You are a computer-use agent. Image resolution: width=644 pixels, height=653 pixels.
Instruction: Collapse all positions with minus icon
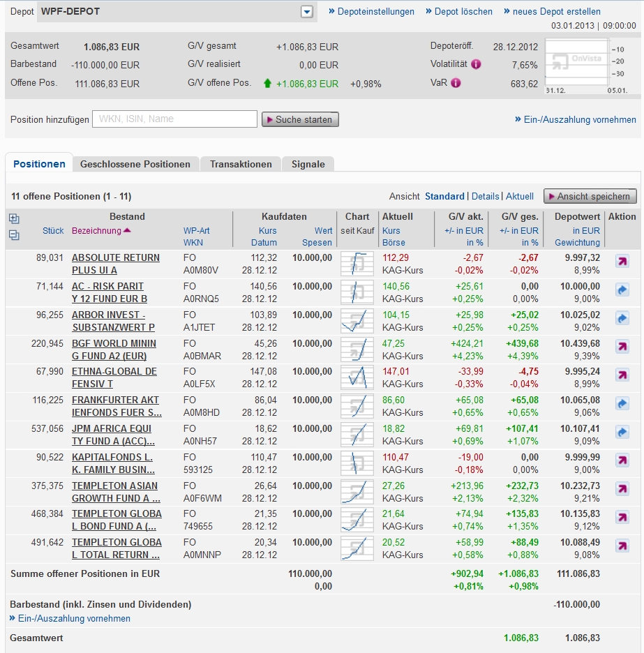coord(14,235)
